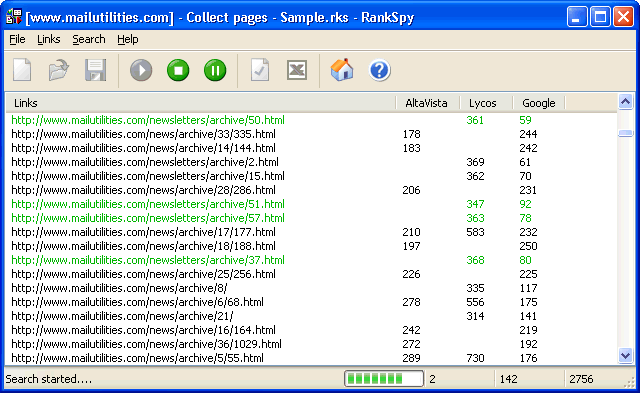This screenshot has height=393, width=640.
Task: Sort by the Links column header
Action: [201, 103]
